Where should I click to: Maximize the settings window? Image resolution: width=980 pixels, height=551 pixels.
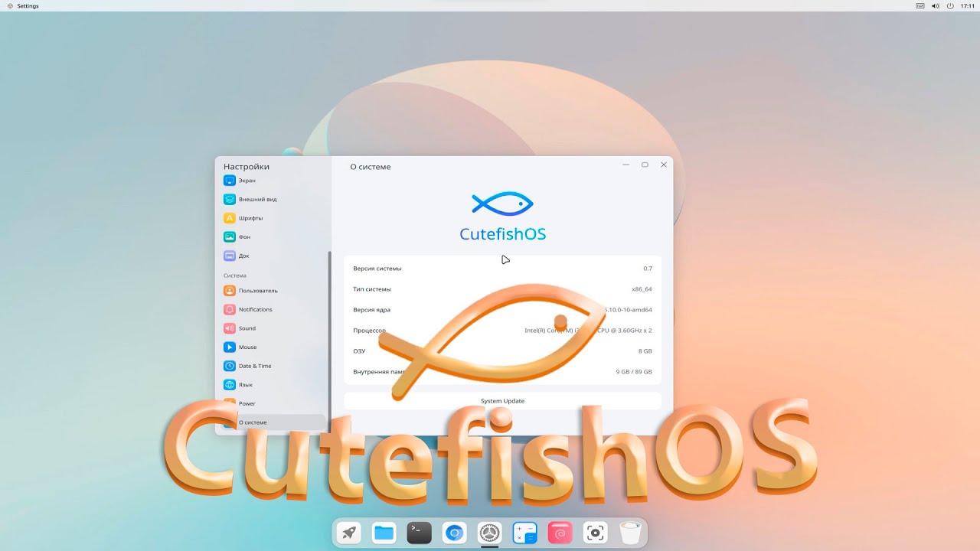point(645,165)
